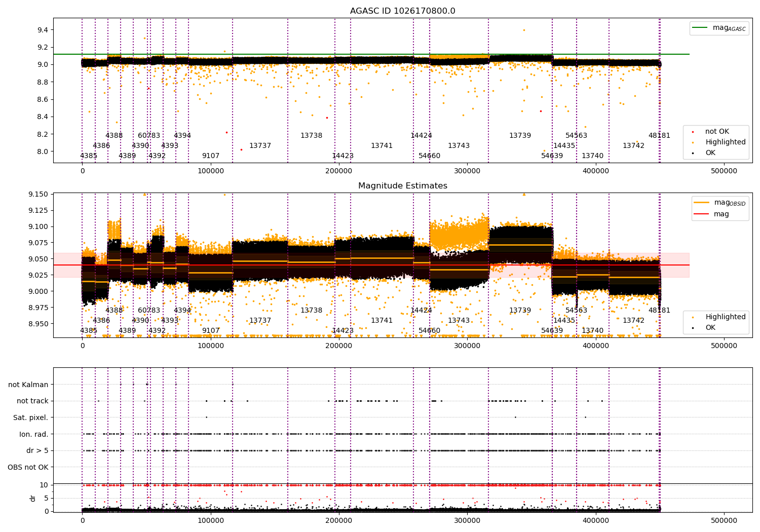
Task: Select the 'not Kalman' axis label
Action: point(28,385)
